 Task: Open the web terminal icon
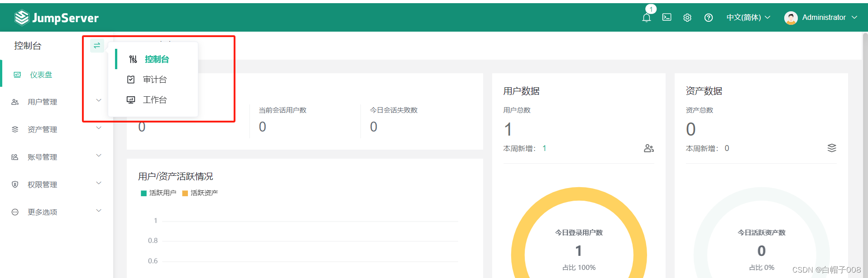667,17
